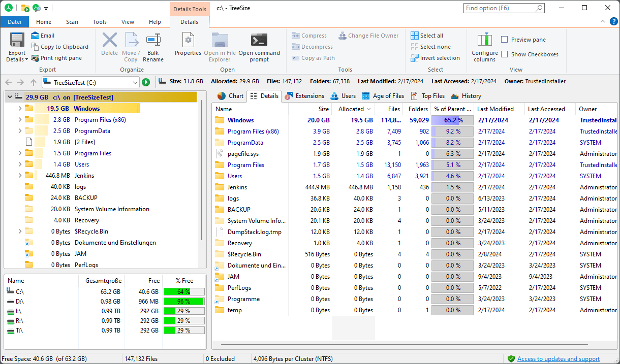Select the BACKUP folder in tree

pos(86,198)
